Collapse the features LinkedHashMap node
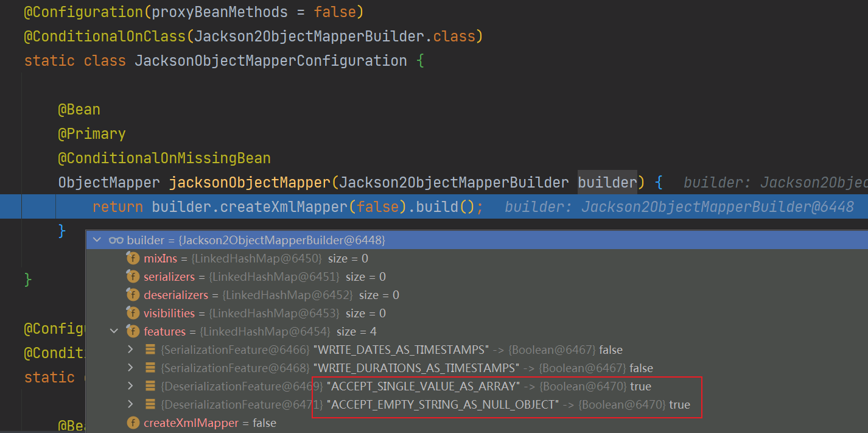The height and width of the screenshot is (433, 868). tap(113, 331)
